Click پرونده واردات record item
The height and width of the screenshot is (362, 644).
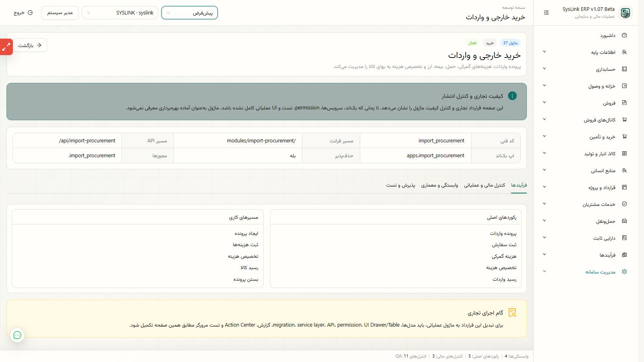(503, 234)
